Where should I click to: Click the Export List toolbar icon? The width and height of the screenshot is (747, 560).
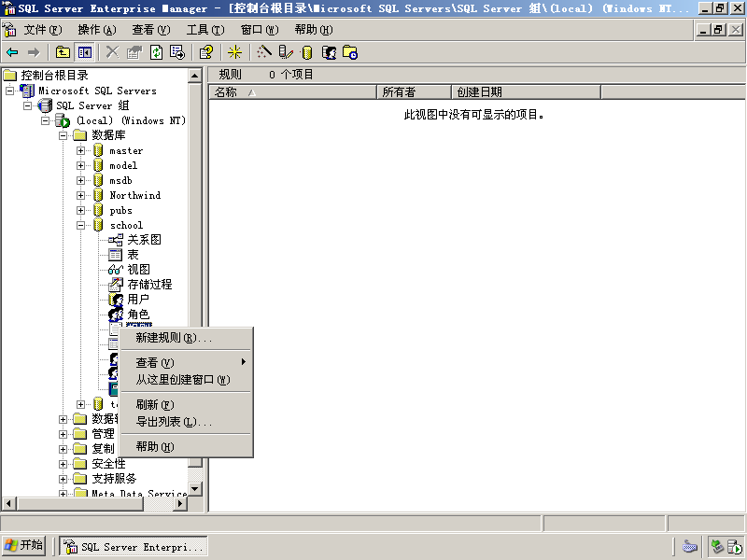coord(177,52)
